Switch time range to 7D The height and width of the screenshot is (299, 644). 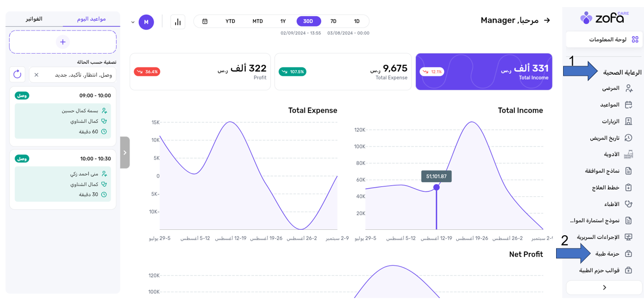pos(333,22)
